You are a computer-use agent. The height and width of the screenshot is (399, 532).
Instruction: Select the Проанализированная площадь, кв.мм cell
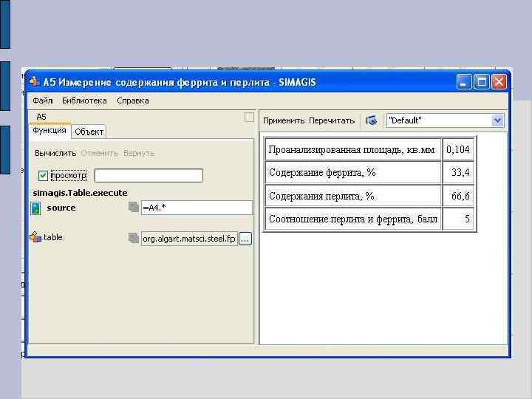click(x=353, y=149)
